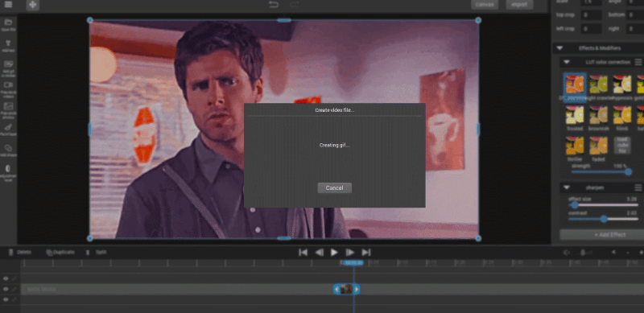This screenshot has height=313, width=644.
Task: Play the video preview
Action: (334, 252)
